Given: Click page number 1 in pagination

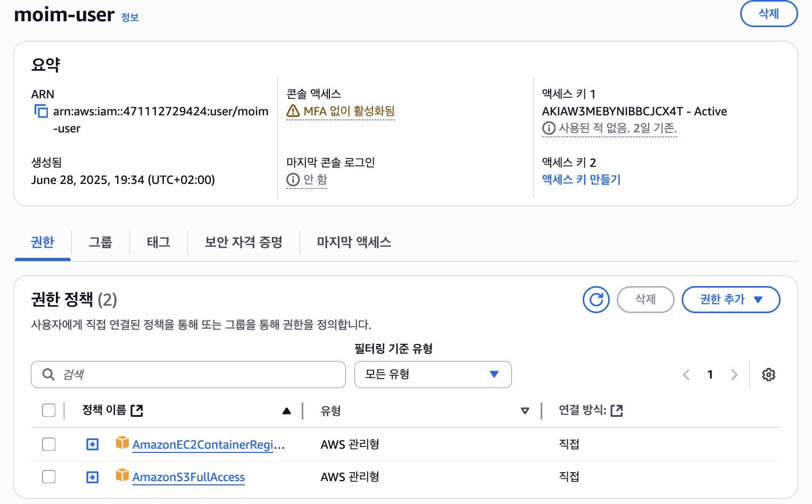Looking at the screenshot, I should [710, 374].
